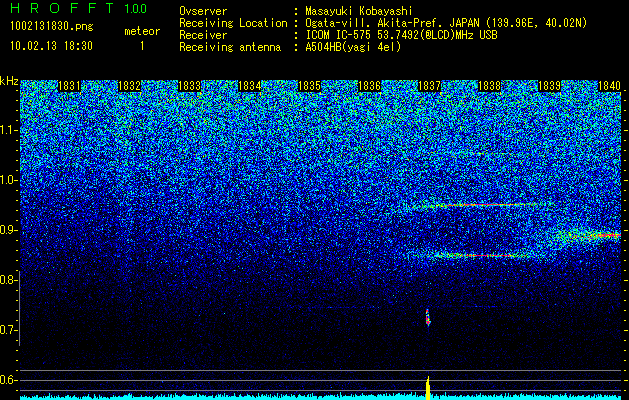Click the 1.1 kHz axis label

7,130
